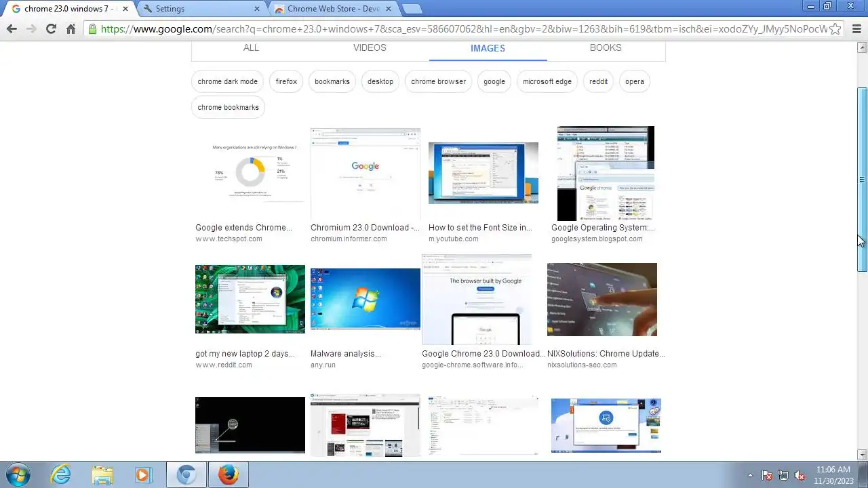
Task: Open 'Google extends Chrome...' result link
Action: pos(244,228)
